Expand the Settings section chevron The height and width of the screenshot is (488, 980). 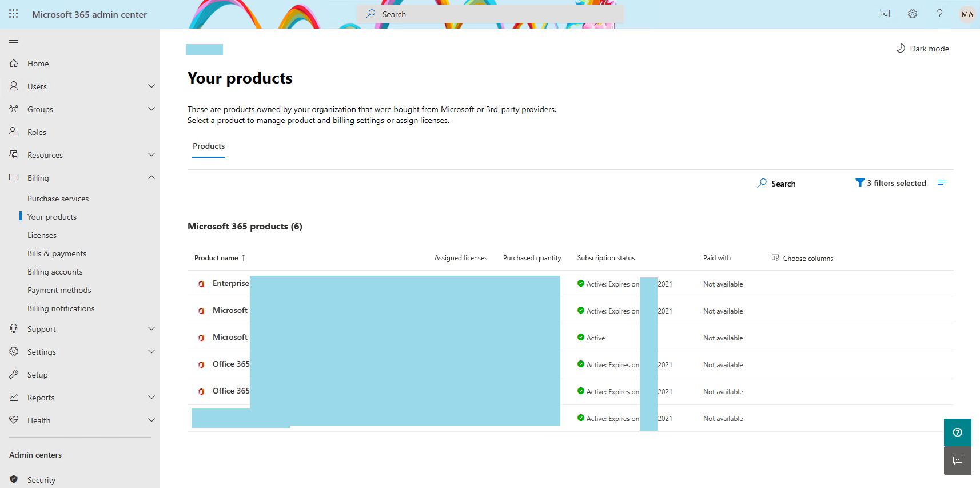click(152, 352)
